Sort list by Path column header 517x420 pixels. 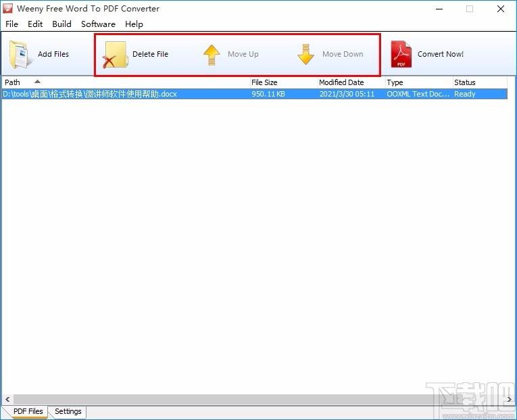coord(126,82)
